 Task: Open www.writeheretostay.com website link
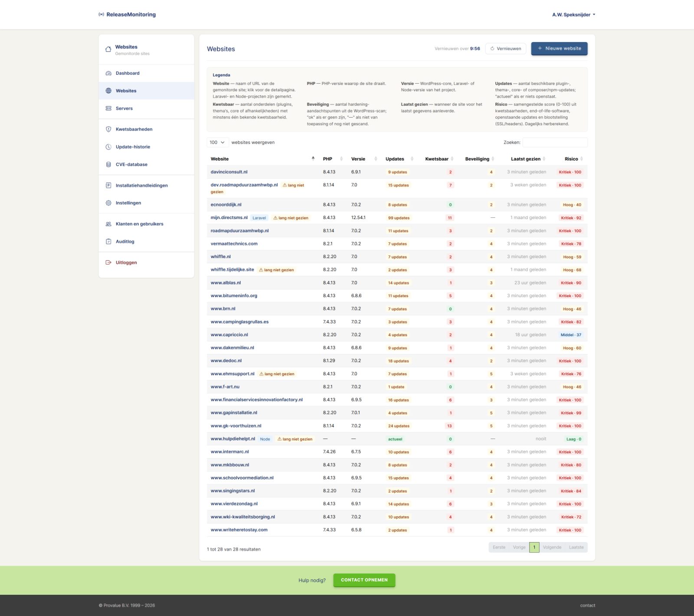239,530
